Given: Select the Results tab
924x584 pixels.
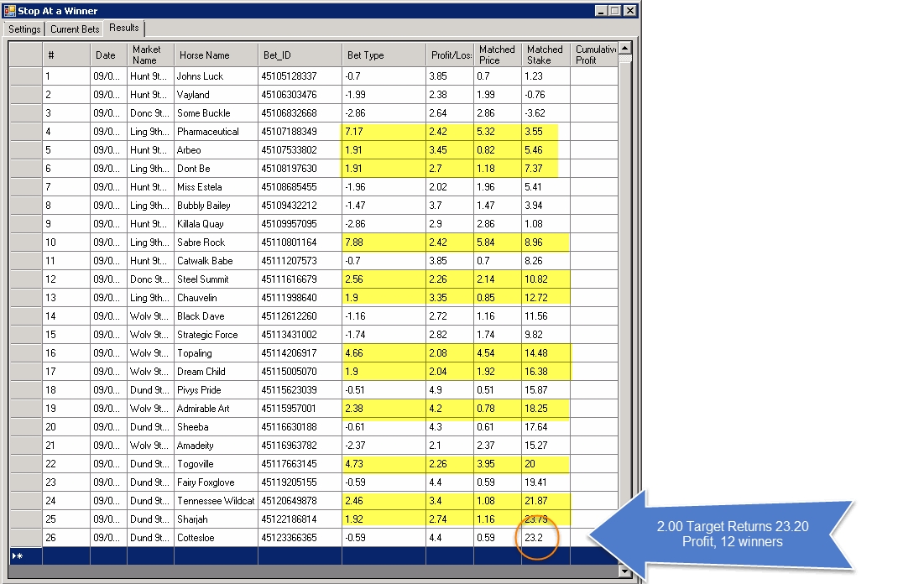Looking at the screenshot, I should (124, 29).
